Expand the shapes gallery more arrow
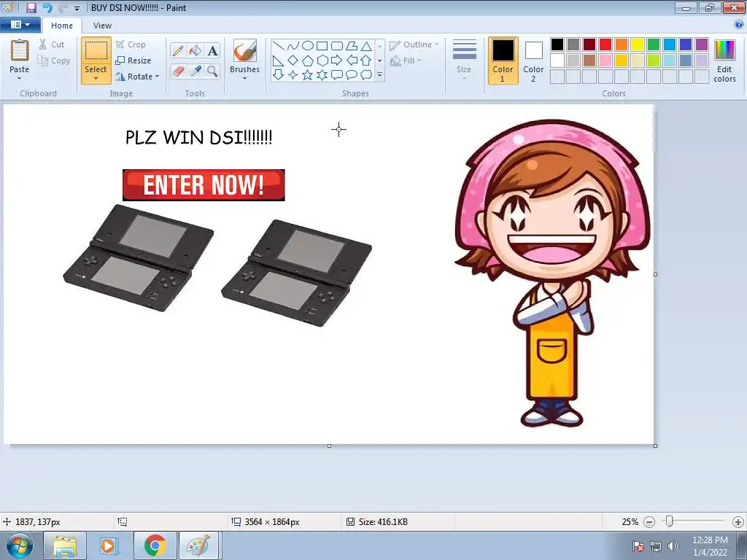Screen dimensions: 747x560 379,75
